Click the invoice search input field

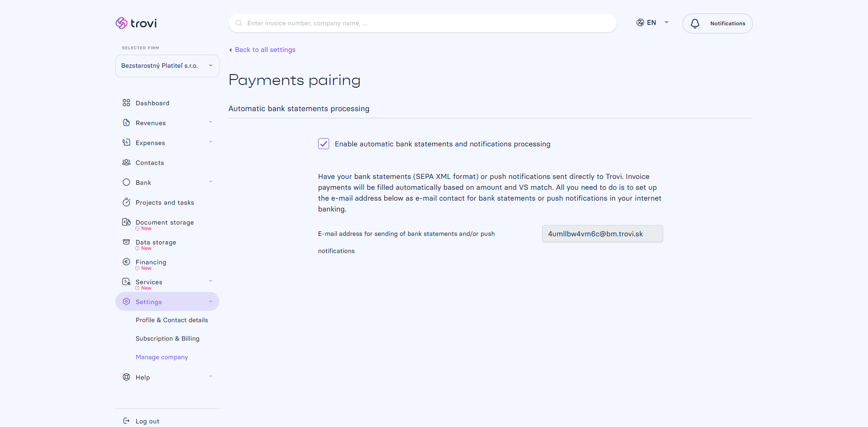coord(423,23)
